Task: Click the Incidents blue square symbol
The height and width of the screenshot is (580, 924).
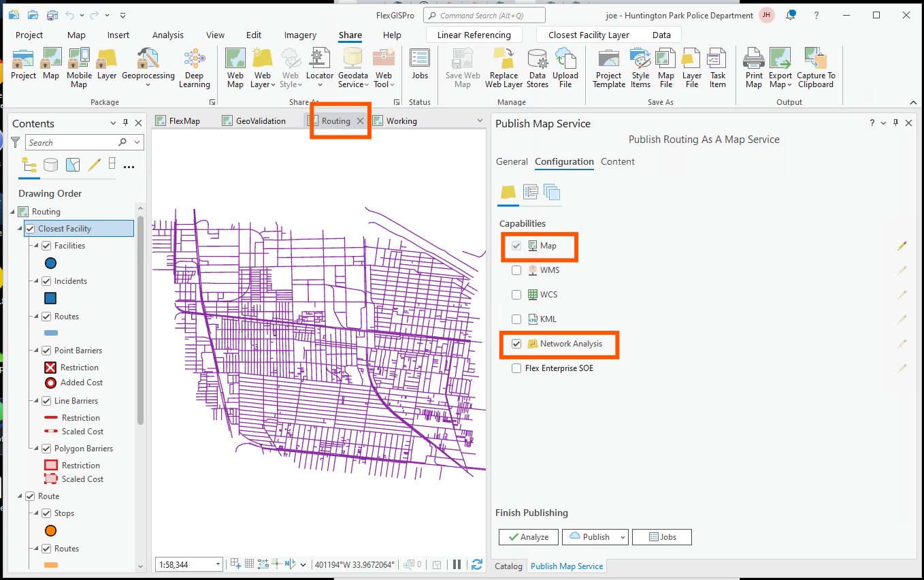Action: [50, 298]
